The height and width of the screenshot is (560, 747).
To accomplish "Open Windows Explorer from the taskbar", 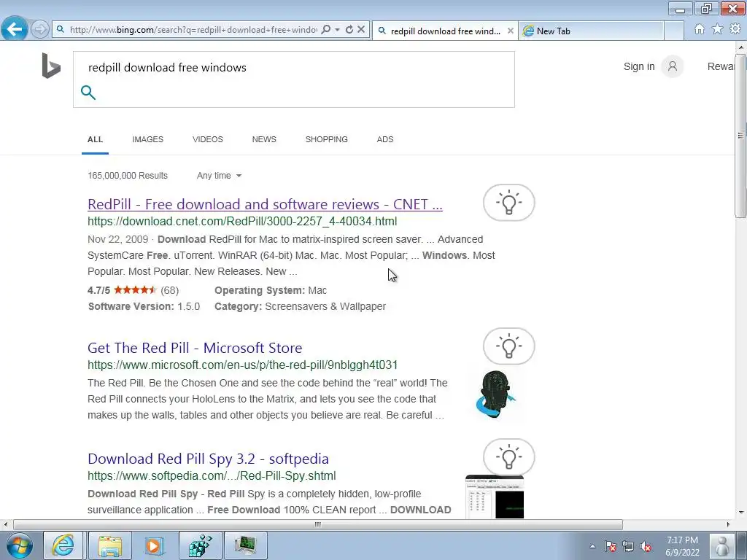I will pos(110,545).
